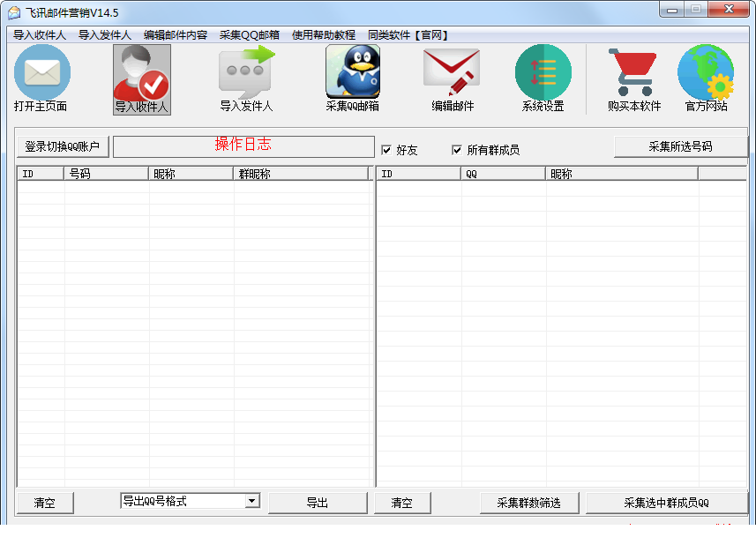This screenshot has width=756, height=545.
Task: Click the right table ID column header
Action: (418, 174)
